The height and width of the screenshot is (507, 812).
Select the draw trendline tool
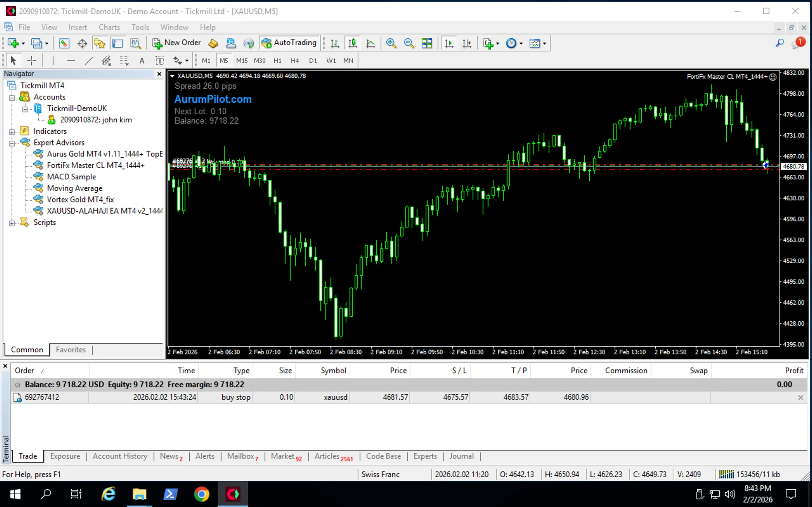[88, 61]
